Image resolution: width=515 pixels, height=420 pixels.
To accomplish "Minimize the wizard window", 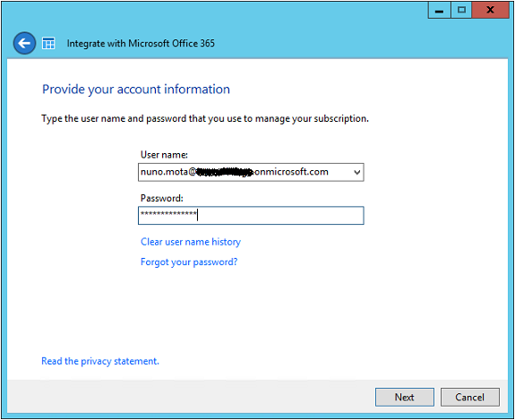I will tap(439, 10).
